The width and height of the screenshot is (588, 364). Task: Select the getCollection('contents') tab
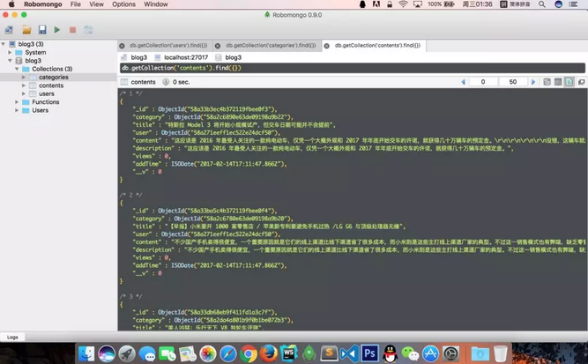(x=377, y=45)
